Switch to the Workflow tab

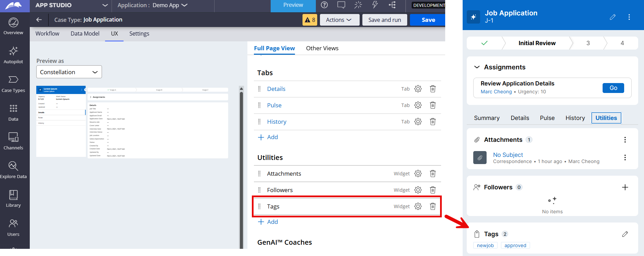47,33
